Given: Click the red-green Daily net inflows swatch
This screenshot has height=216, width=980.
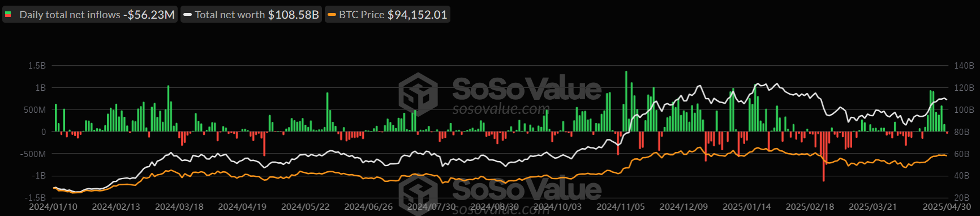Looking at the screenshot, I should pyautogui.click(x=8, y=15).
